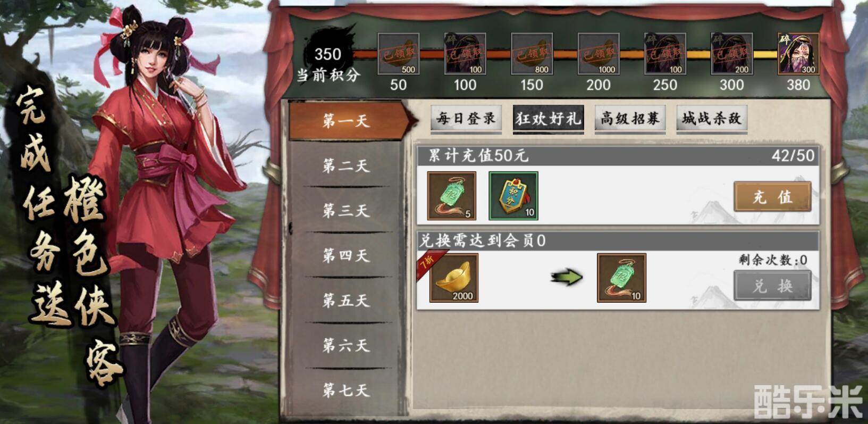Select the claimed hero fragment at 300 points
This screenshot has width=868, height=424.
(732, 54)
